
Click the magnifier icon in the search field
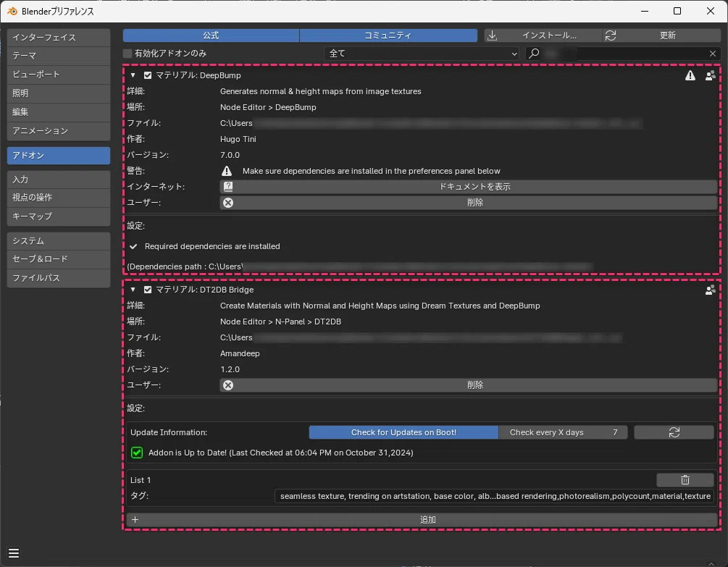point(534,54)
